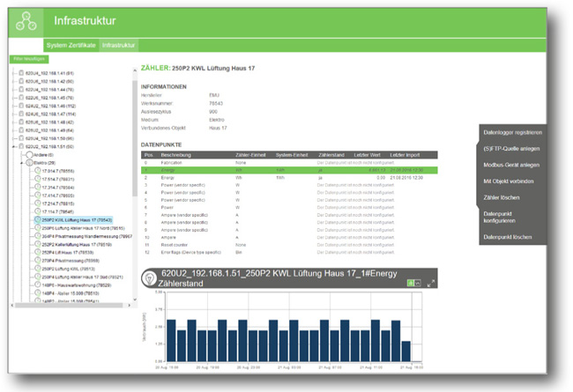573x392 pixels.
Task: Click the green chart type icon
Action: click(411, 283)
